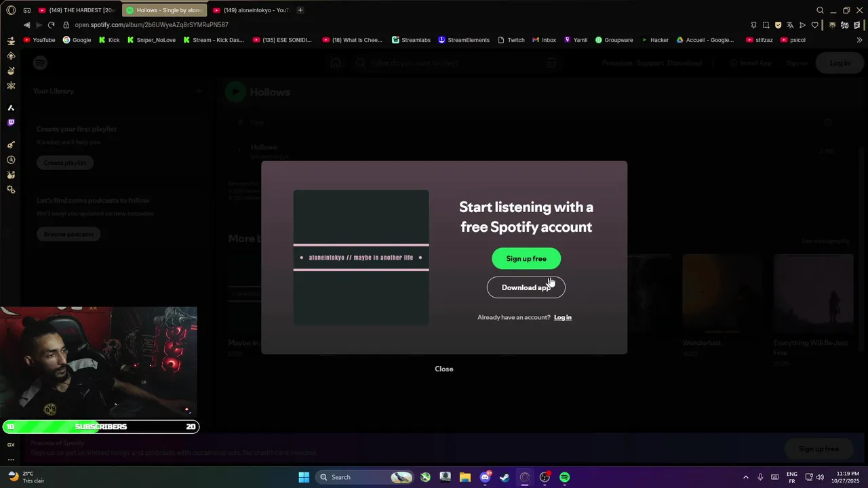
Task: Open the YouTube bookmark
Action: (39, 40)
